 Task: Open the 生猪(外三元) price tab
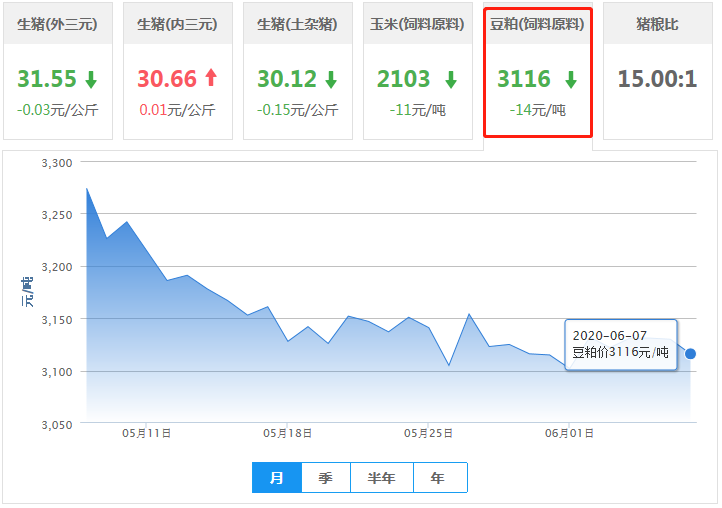coord(57,24)
